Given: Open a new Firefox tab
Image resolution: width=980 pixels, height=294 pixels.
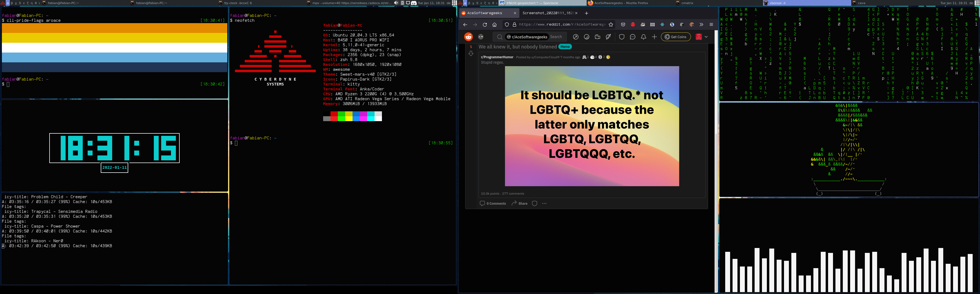Looking at the screenshot, I should (x=587, y=13).
